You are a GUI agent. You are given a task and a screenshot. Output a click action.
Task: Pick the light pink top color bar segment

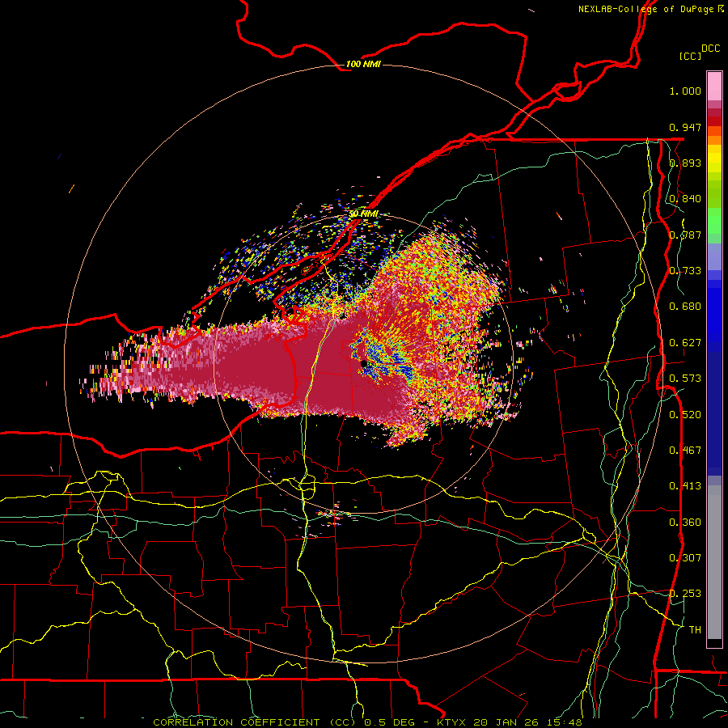(714, 87)
